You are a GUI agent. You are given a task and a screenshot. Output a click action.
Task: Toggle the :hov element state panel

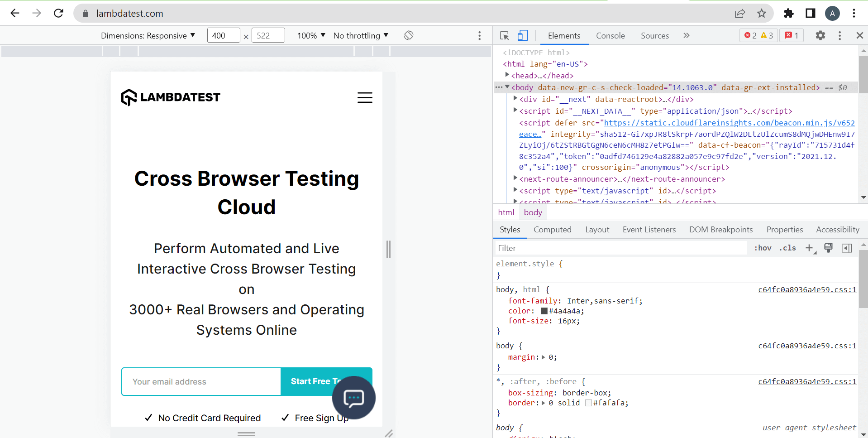[763, 248]
